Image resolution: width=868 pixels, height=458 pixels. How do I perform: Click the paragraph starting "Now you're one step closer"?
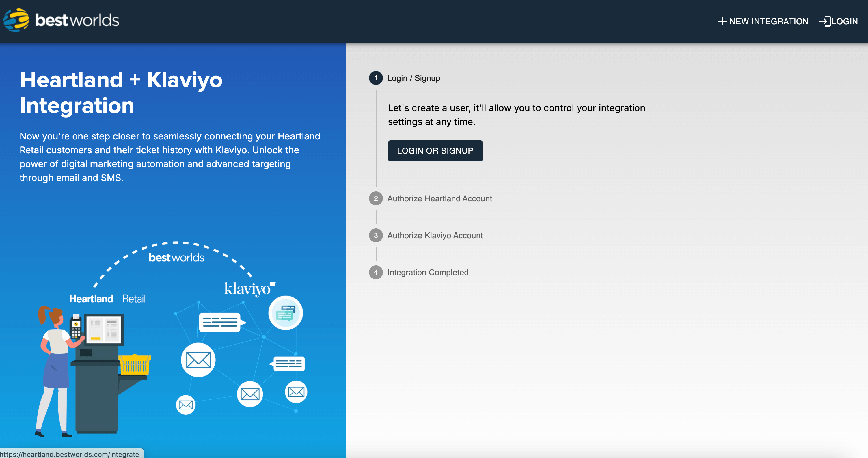coord(170,157)
